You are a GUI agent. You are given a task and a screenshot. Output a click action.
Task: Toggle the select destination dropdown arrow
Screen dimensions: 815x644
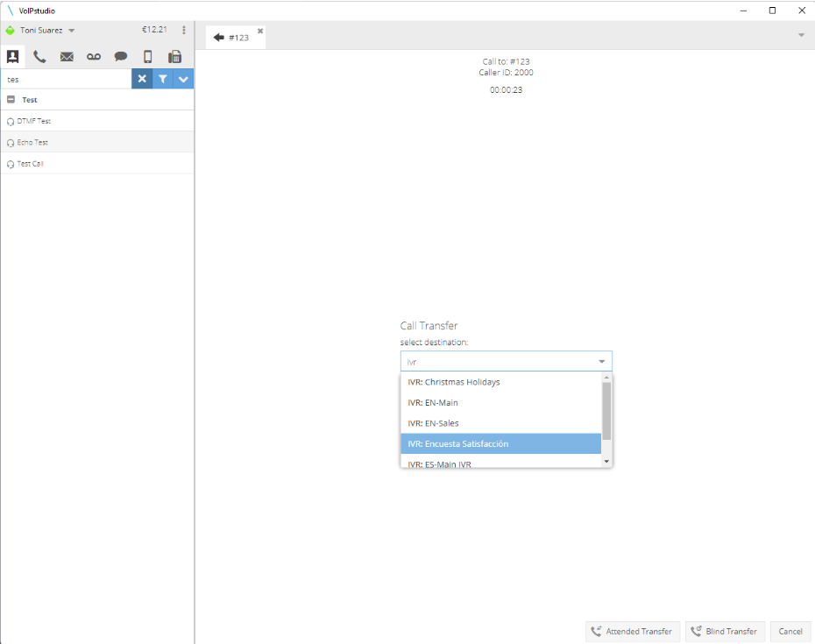click(602, 362)
